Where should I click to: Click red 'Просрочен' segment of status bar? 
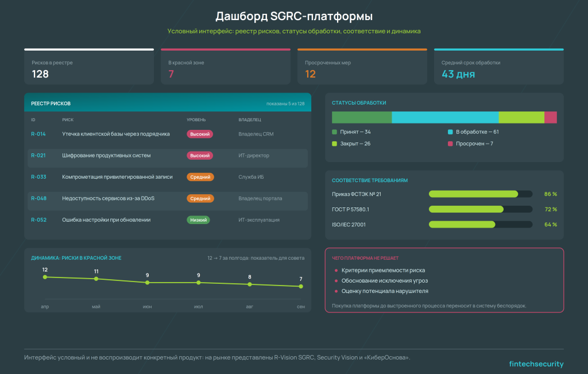(551, 117)
